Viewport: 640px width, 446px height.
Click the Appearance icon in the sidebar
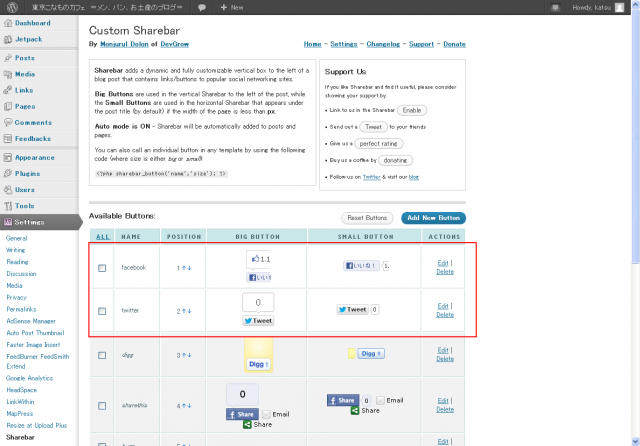8,158
